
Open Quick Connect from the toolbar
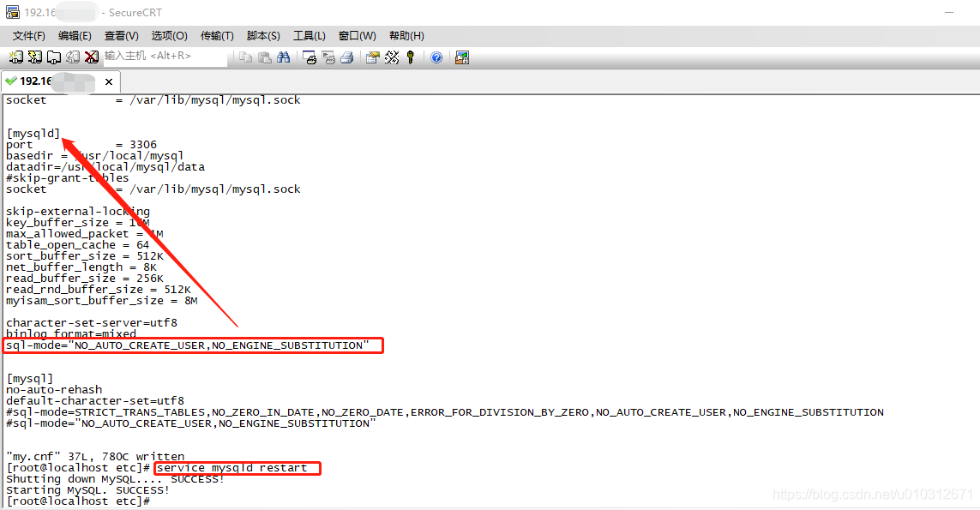pyautogui.click(x=34, y=57)
